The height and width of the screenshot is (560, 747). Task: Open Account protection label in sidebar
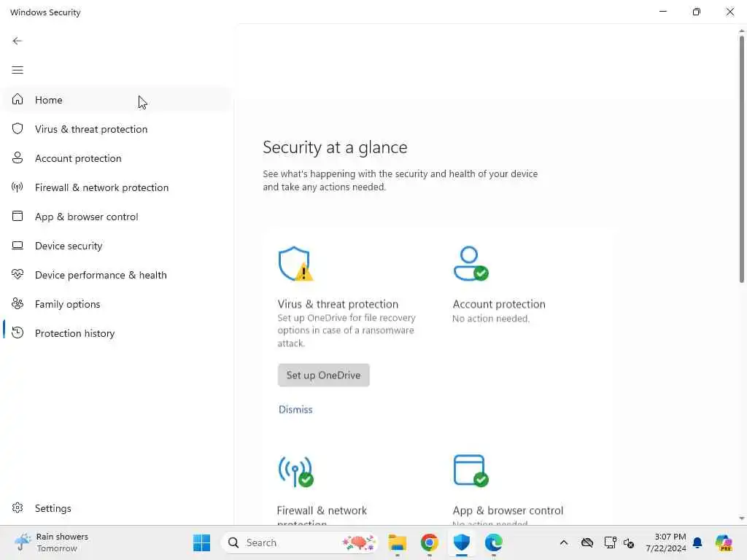[x=78, y=158]
